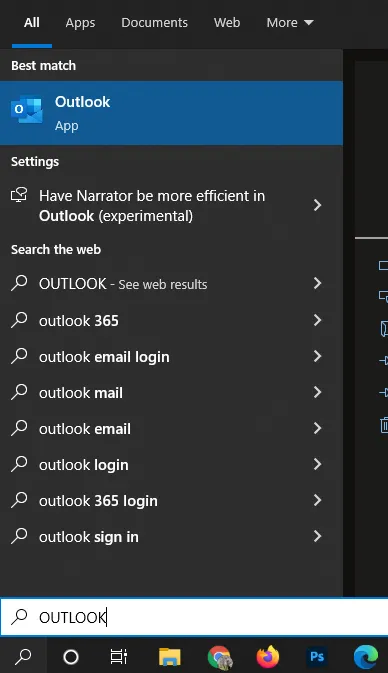Expand arrow for outlook login suggestion

click(x=317, y=464)
